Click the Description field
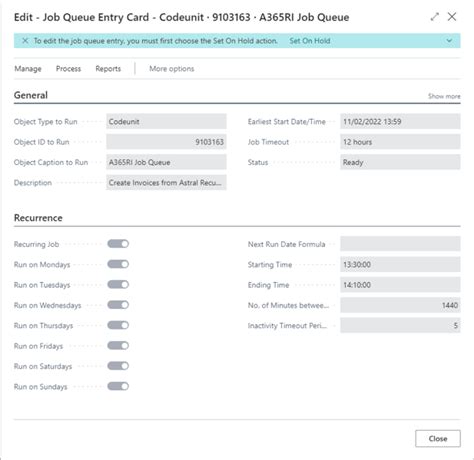This screenshot has height=460, width=474. [166, 182]
